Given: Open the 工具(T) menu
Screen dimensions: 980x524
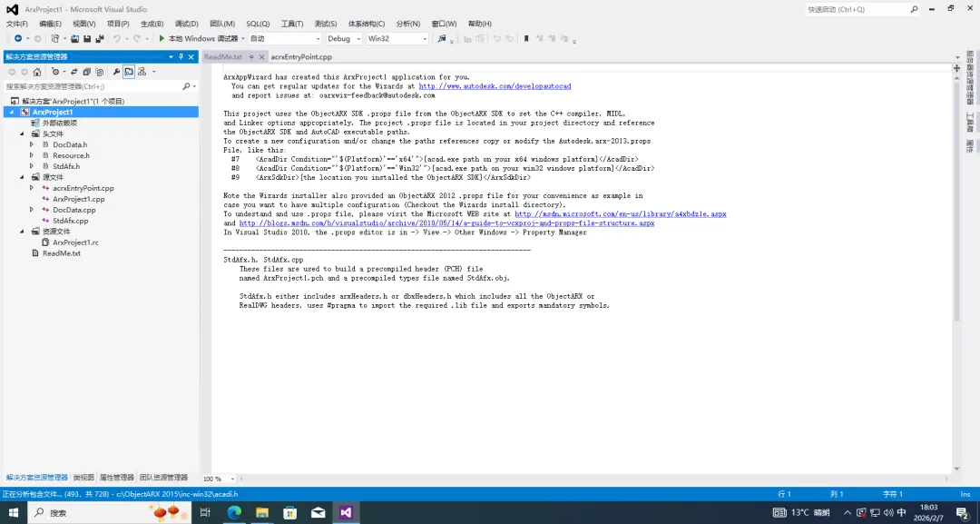Looking at the screenshot, I should (292, 24).
